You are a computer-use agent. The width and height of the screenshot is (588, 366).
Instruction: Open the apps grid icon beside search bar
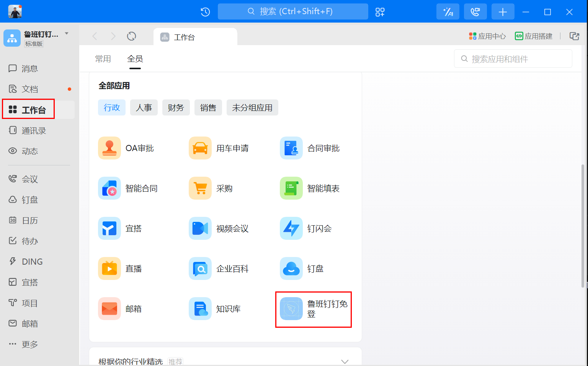pyautogui.click(x=380, y=12)
